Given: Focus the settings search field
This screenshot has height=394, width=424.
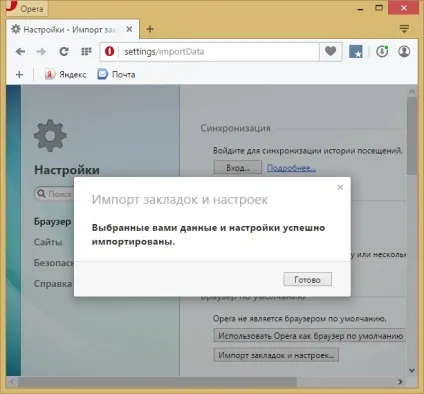Looking at the screenshot, I should (54, 194).
